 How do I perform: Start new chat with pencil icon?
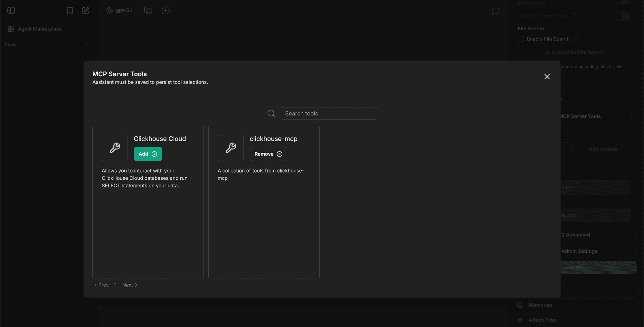pos(86,10)
